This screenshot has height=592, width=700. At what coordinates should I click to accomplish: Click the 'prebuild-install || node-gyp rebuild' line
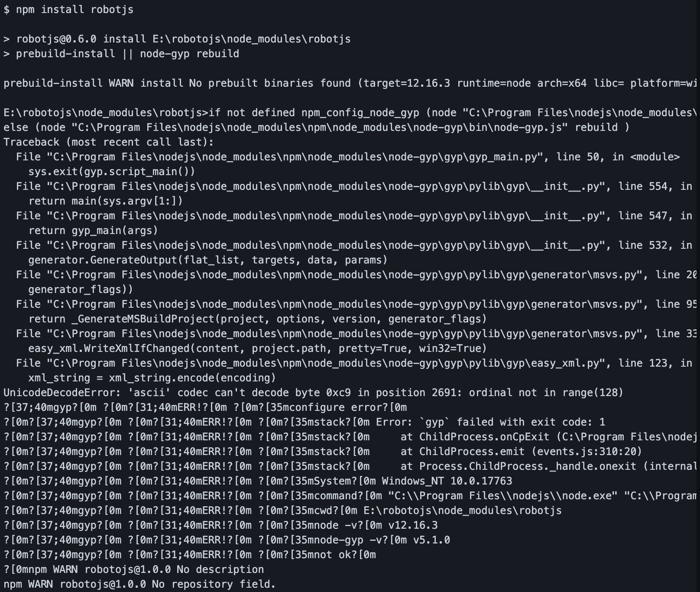(x=121, y=54)
